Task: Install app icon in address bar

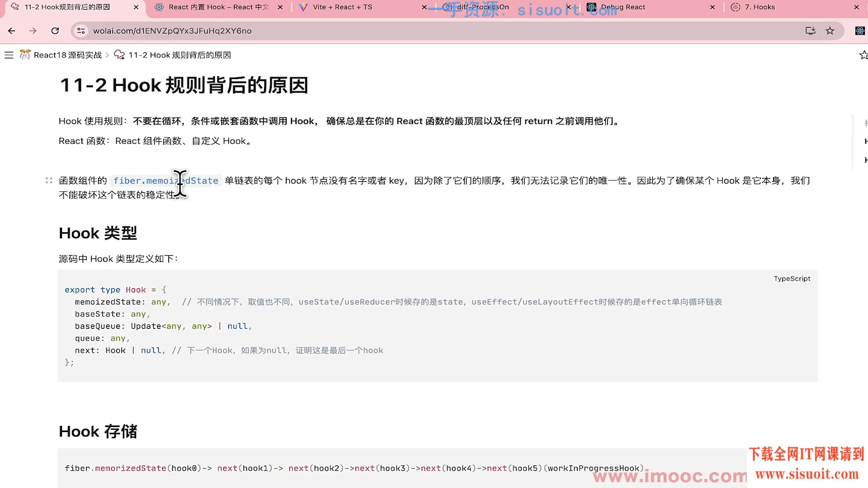Action: tap(810, 31)
